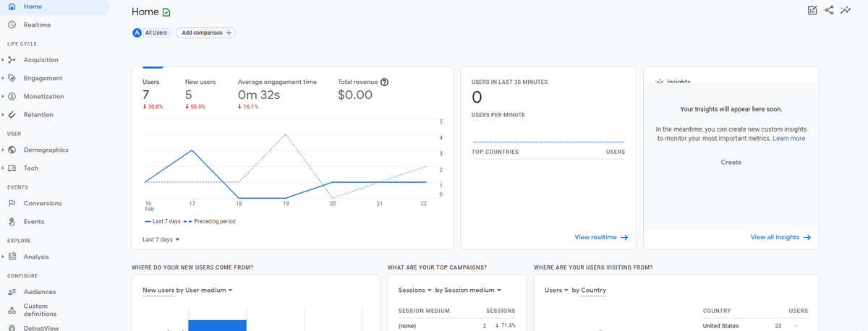Expand the Analysis section arrow
Image resolution: width=868 pixels, height=331 pixels.
pyautogui.click(x=3, y=257)
